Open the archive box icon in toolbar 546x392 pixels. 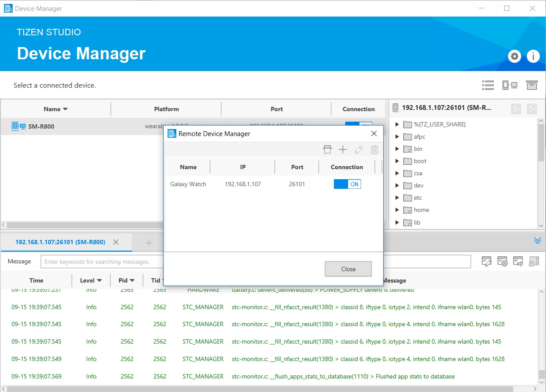(531, 85)
